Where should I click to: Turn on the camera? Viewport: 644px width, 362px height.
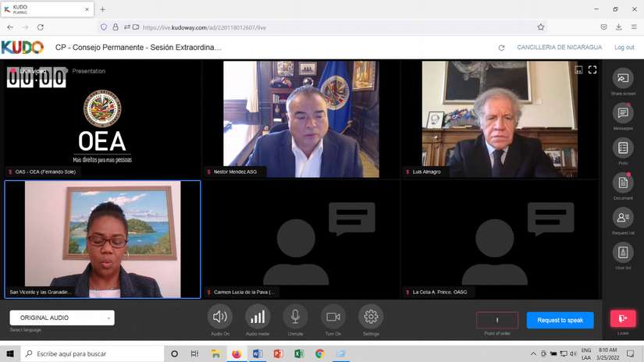tap(333, 317)
